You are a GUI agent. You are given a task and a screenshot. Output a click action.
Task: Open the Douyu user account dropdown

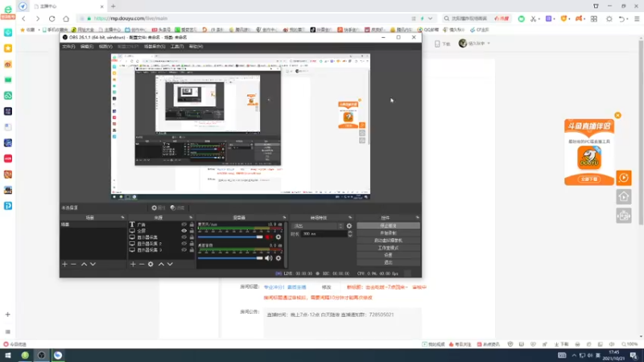point(475,43)
